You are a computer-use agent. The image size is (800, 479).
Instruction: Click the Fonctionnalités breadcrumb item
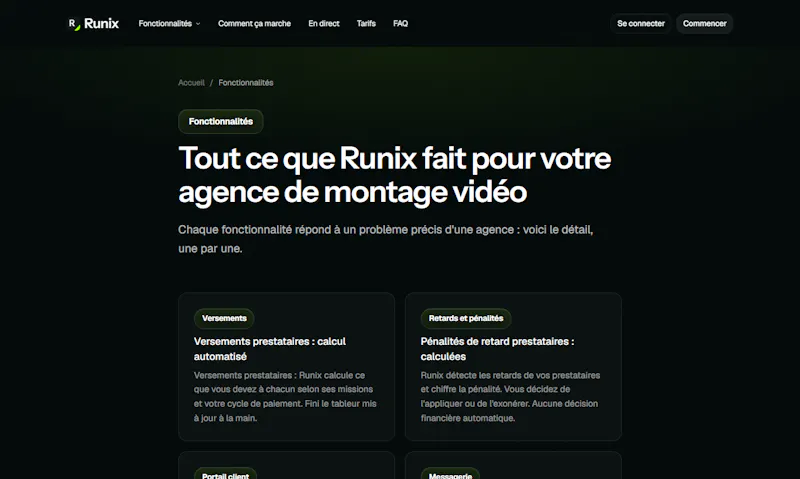(x=246, y=83)
